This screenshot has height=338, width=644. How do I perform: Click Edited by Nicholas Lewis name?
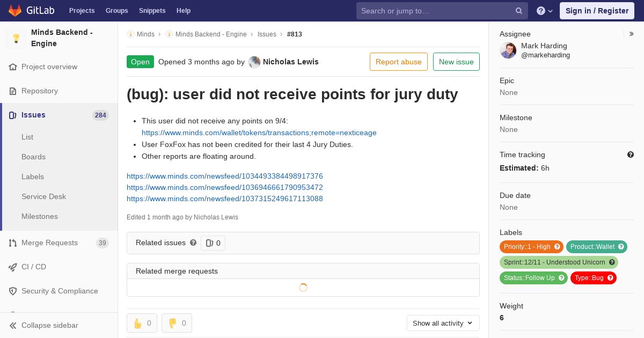[x=216, y=218]
